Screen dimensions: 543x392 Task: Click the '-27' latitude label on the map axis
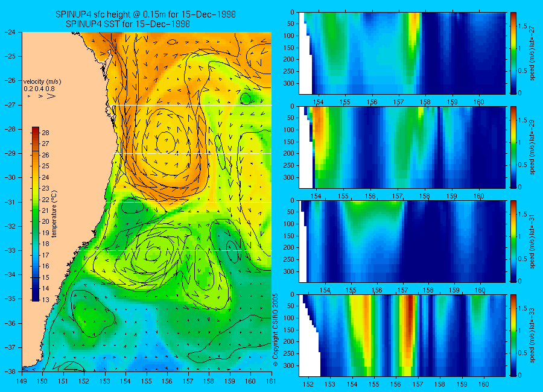9,105
